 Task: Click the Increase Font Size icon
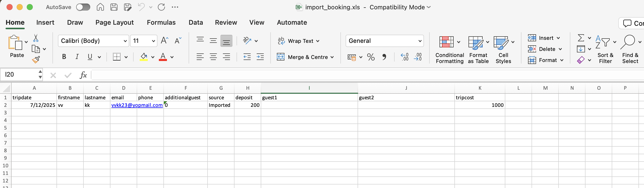pos(164,41)
